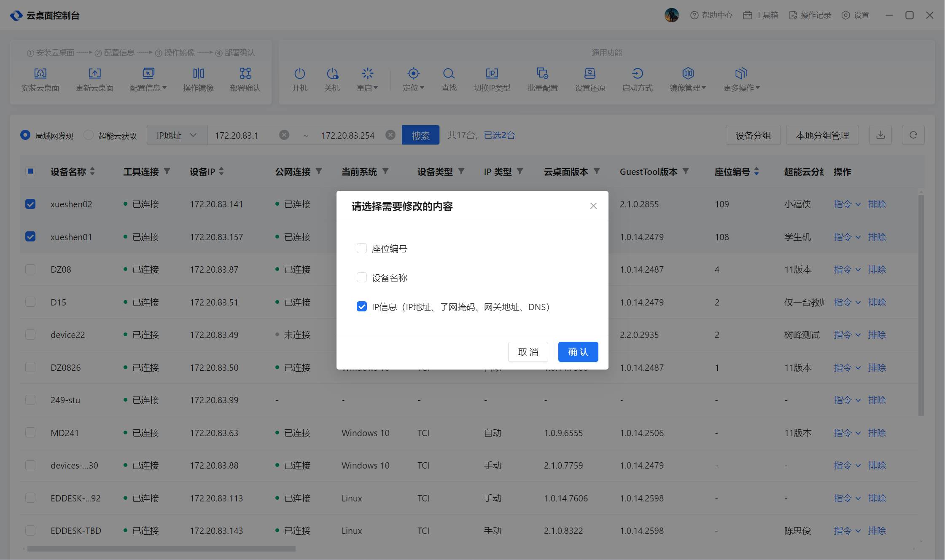The image size is (945, 560).
Task: Select the 超能云获取 radio button
Action: pyautogui.click(x=89, y=135)
